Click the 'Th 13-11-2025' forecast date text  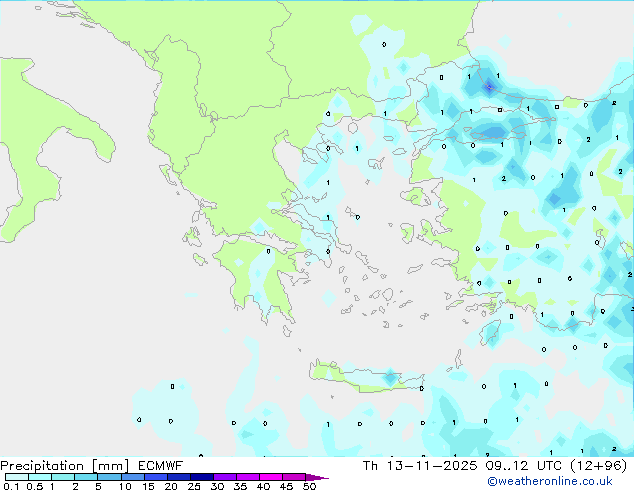pyautogui.click(x=420, y=466)
